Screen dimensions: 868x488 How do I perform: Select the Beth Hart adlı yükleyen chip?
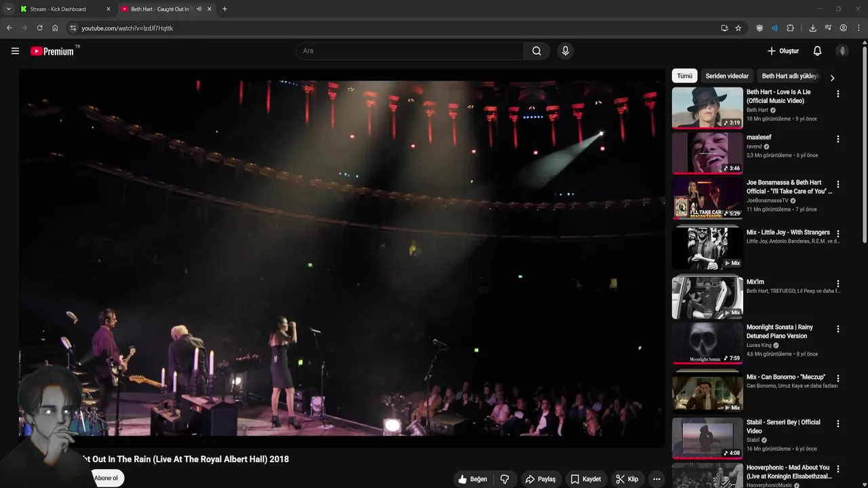790,76
